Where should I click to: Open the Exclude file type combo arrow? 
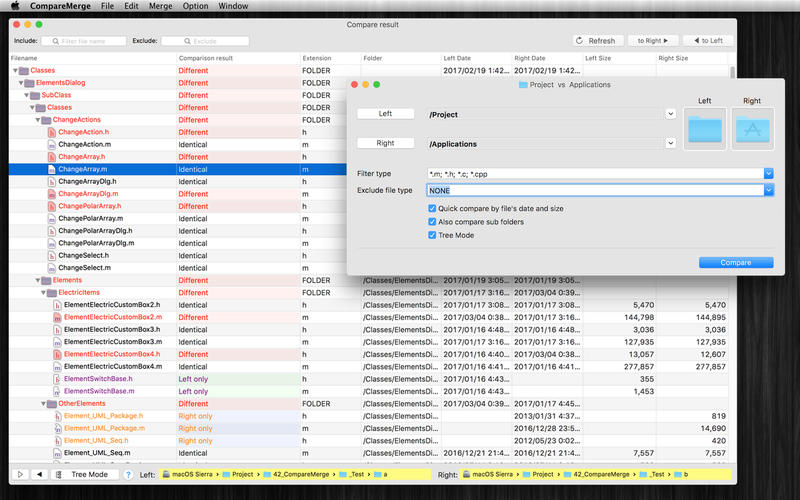[x=768, y=190]
